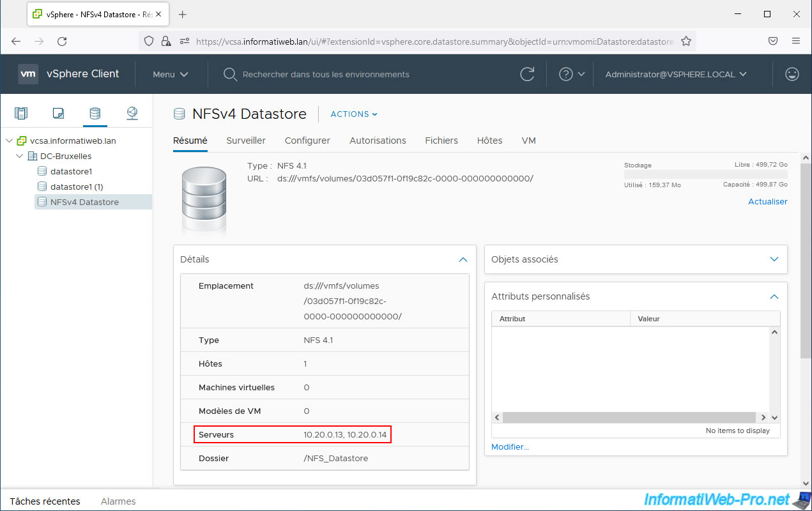The width and height of the screenshot is (812, 511).
Task: Open a new browser tab
Action: click(183, 14)
